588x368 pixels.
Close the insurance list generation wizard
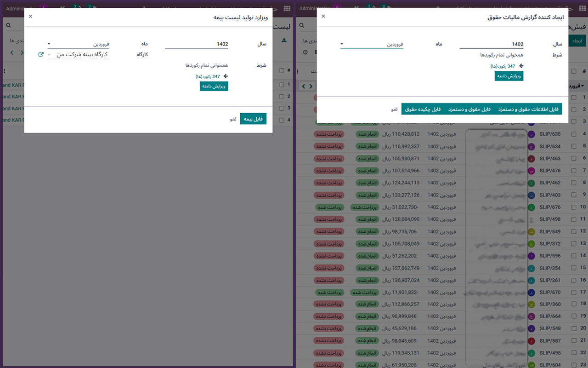tap(30, 16)
